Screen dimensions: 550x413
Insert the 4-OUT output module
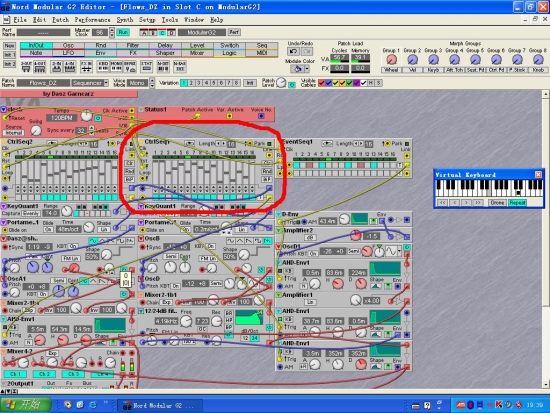[40, 67]
